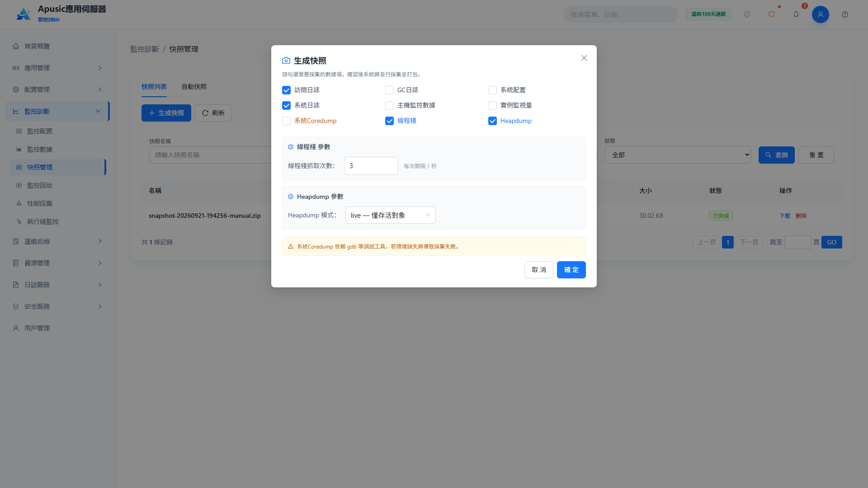Click the 運維巡檢 sidebar icon

tap(16, 241)
